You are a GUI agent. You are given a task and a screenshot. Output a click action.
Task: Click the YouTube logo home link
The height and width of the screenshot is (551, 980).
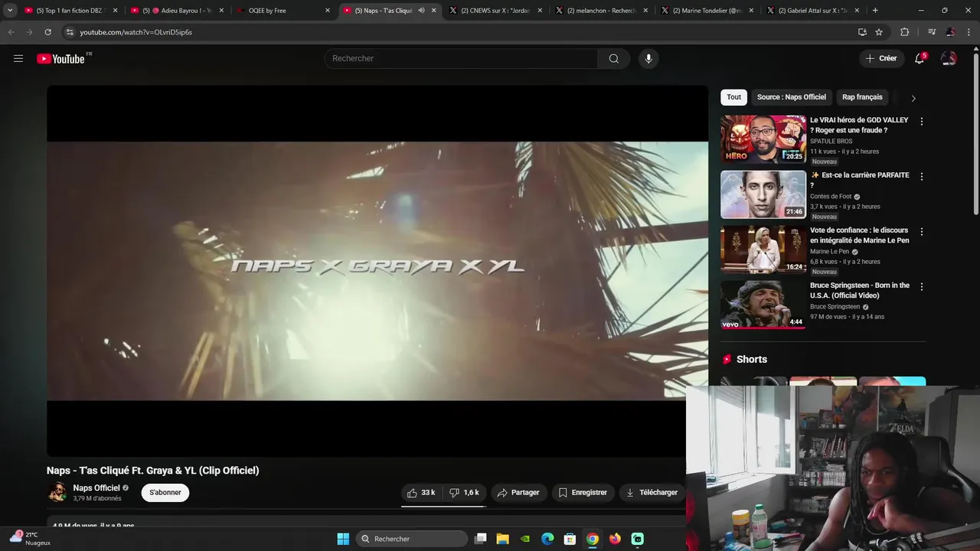click(x=60, y=59)
